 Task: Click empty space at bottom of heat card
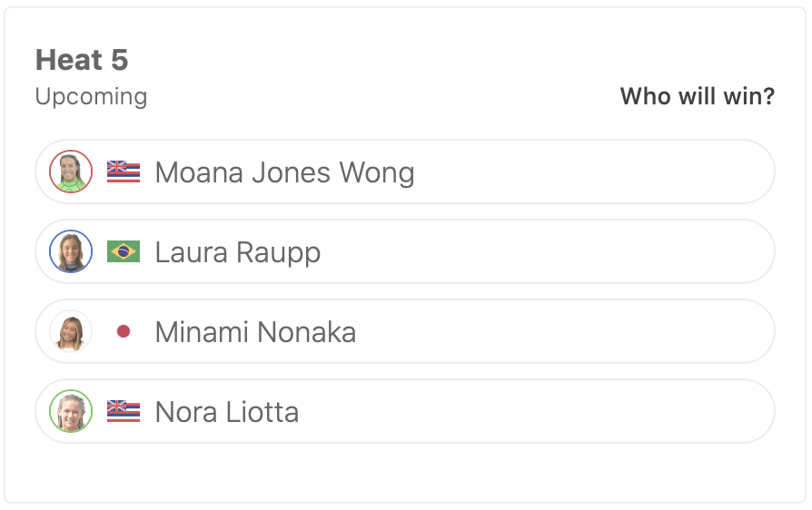point(405,472)
